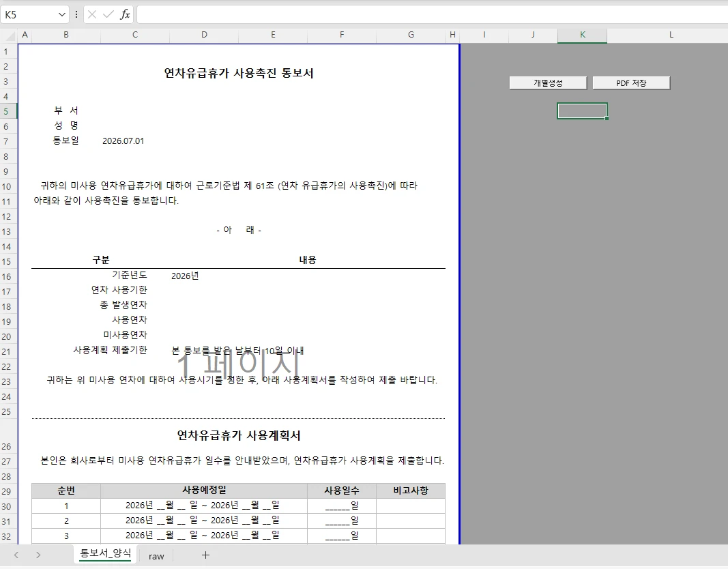Click the title 연차유급휴가 사용촉진 통보서
Screen dimensions: 728x569
pos(239,73)
